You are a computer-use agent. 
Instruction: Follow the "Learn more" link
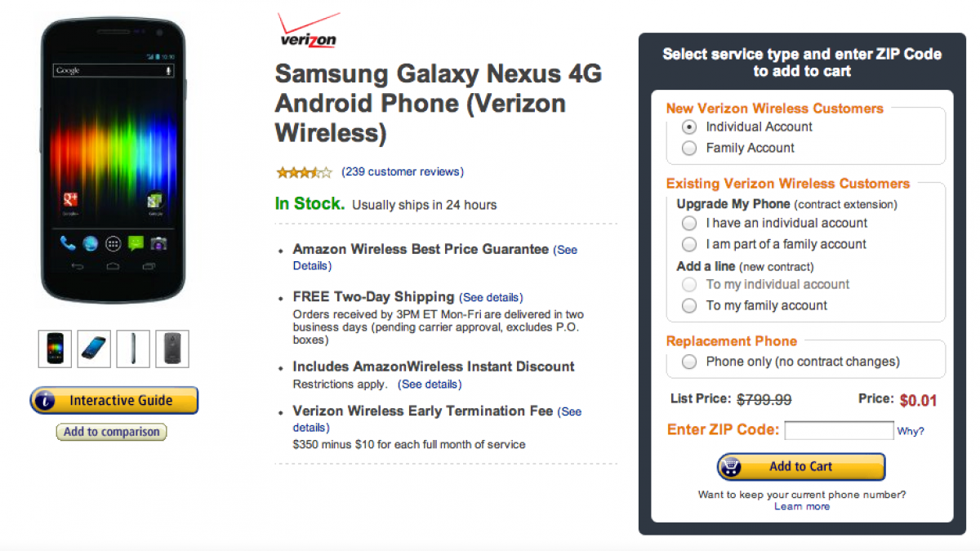click(x=801, y=507)
